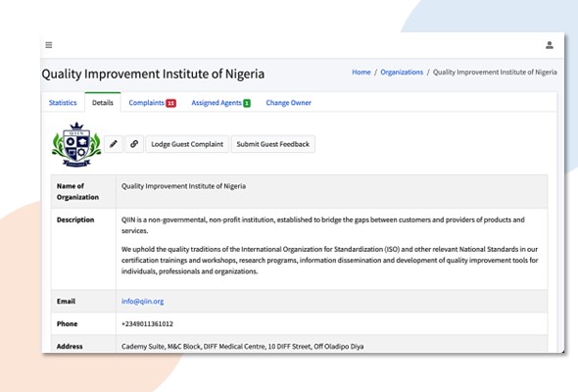Screen dimensions: 578x392
Task: Click the Phone row label
Action: coord(67,323)
